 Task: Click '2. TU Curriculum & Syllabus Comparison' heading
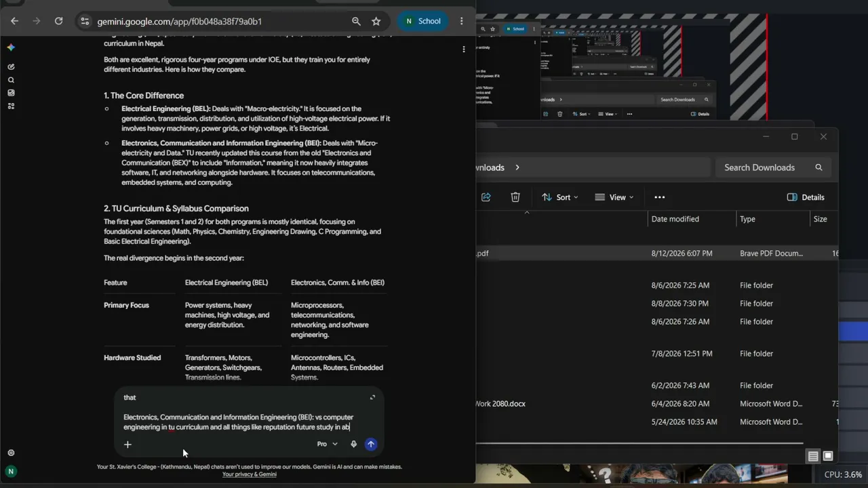point(176,209)
